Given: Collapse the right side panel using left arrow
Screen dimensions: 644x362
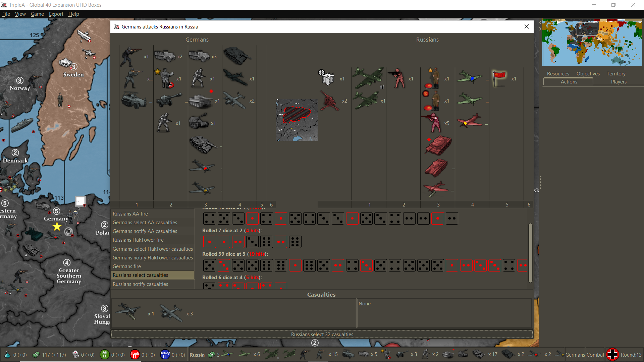Looking at the screenshot, I should (x=540, y=22).
